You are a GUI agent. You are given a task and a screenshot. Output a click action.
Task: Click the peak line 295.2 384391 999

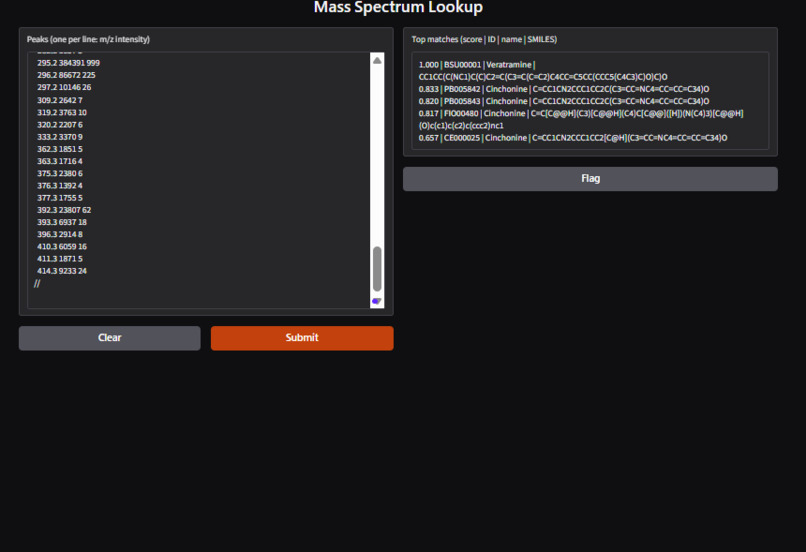tap(68, 63)
